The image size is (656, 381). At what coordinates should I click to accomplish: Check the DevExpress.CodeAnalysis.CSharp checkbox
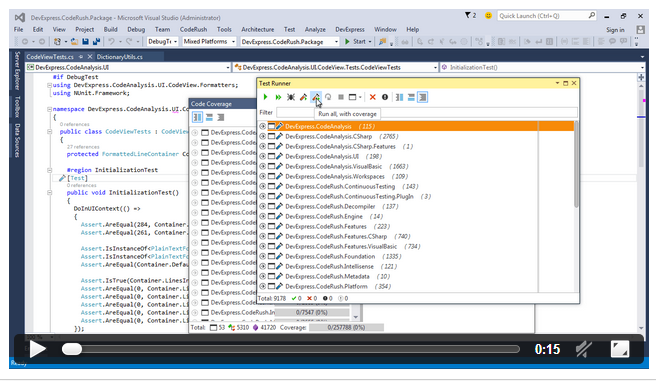tap(272, 136)
